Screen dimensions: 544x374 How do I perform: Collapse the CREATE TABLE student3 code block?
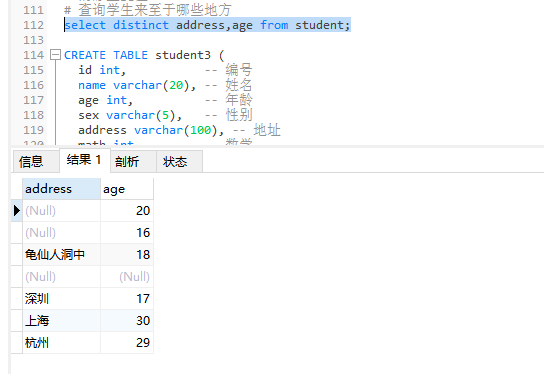55,55
